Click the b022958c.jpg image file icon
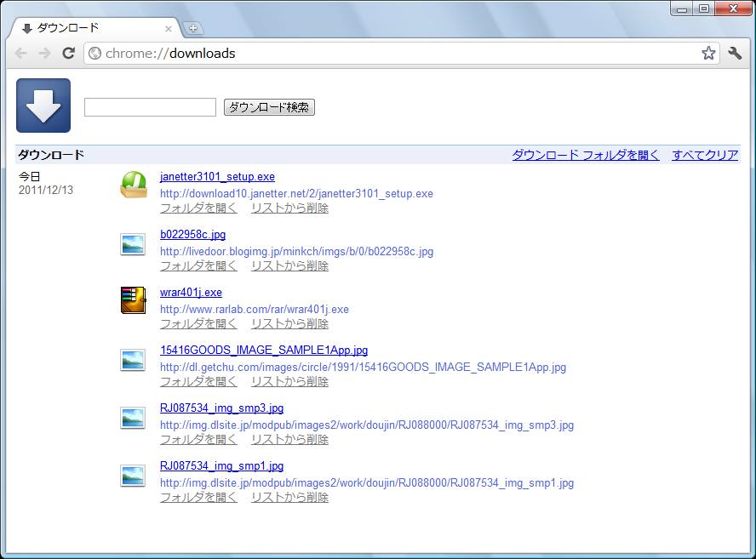Viewport: 756px width, 559px height. [x=133, y=244]
